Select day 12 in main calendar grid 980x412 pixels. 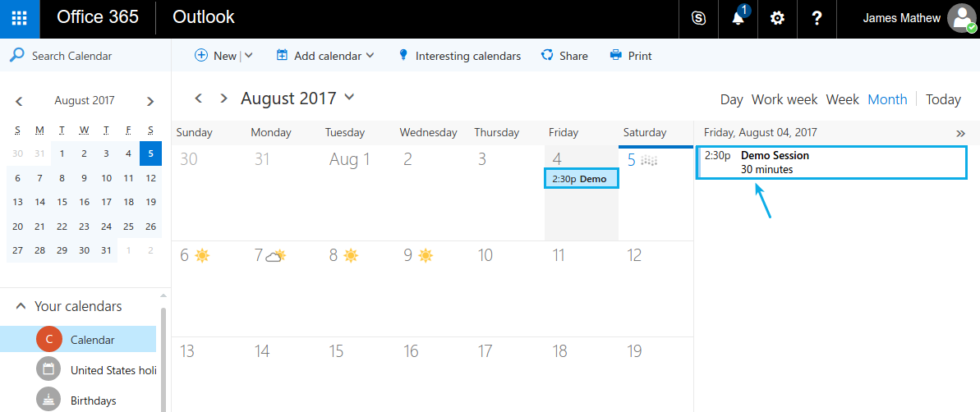tap(656, 288)
